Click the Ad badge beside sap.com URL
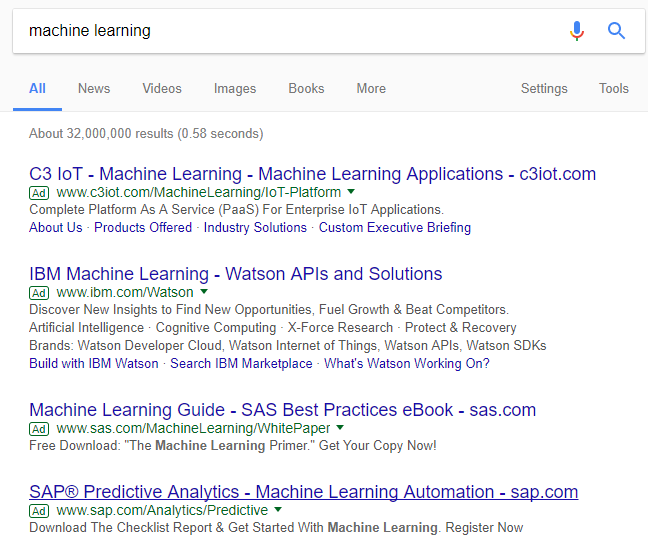The image size is (648, 545). click(x=39, y=511)
